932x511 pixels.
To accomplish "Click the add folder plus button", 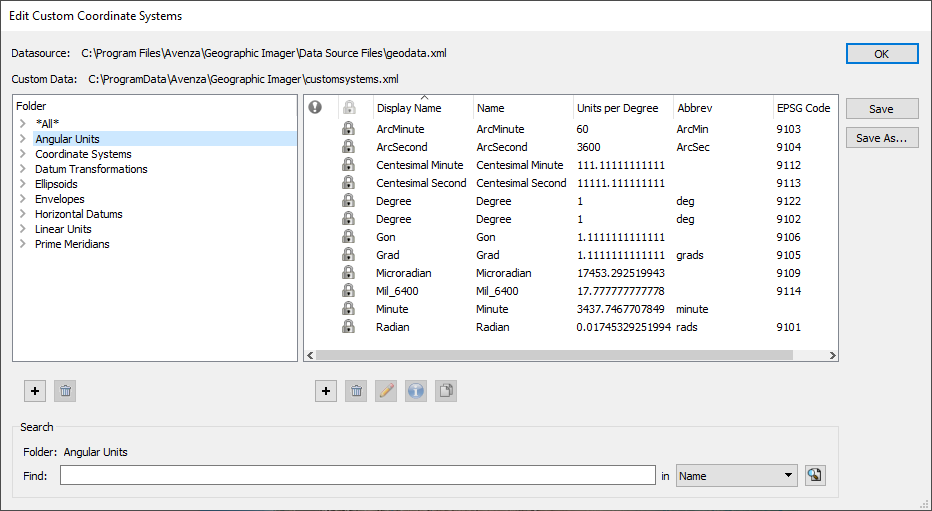I will [x=35, y=391].
